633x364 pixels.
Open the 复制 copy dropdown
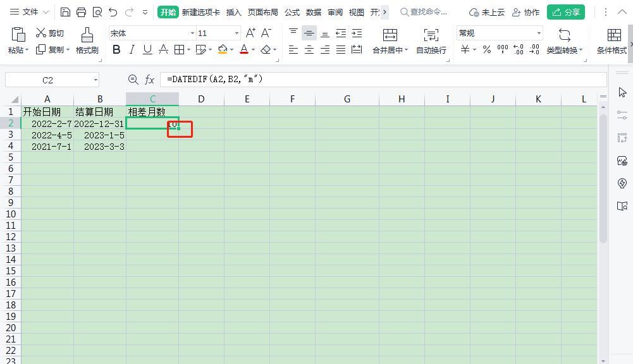[x=68, y=50]
